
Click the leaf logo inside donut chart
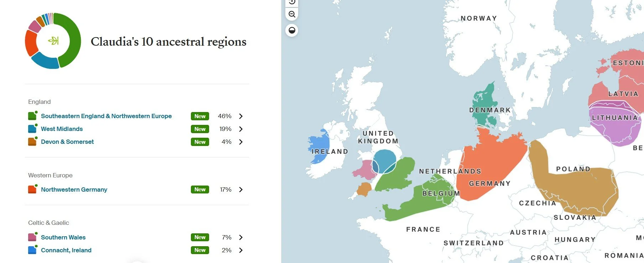point(53,41)
